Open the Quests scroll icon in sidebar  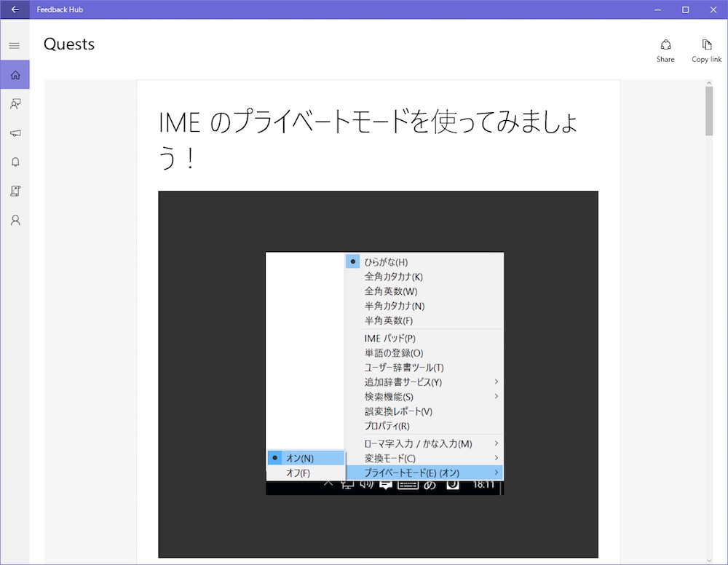pyautogui.click(x=15, y=191)
